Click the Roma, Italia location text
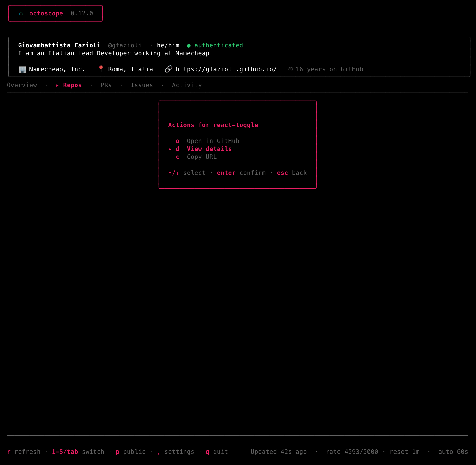This screenshot has width=476, height=465. (x=130, y=69)
